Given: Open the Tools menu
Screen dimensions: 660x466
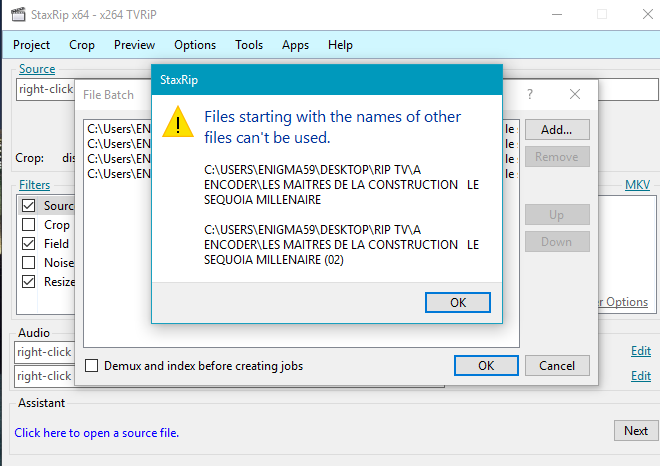Looking at the screenshot, I should pos(249,45).
